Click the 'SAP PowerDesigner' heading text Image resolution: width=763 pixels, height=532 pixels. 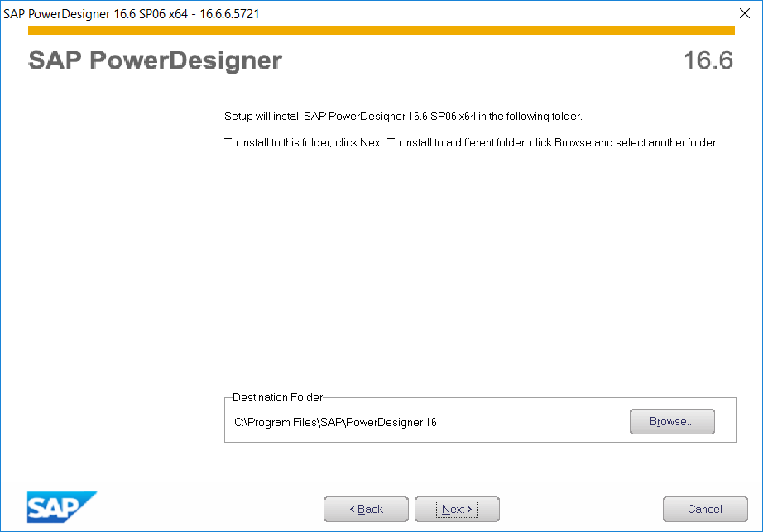click(156, 60)
